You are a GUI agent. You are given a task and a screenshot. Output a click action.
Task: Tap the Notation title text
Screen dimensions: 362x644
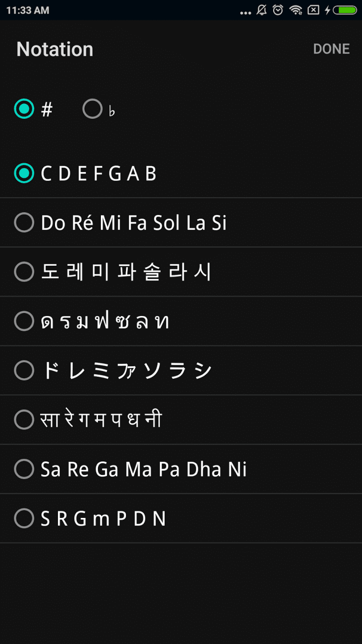[55, 49]
